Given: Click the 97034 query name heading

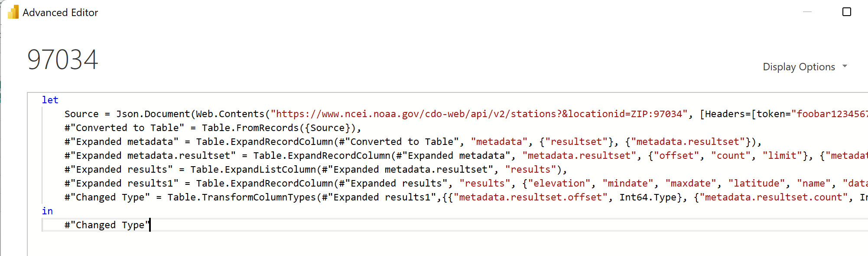Looking at the screenshot, I should click(63, 59).
